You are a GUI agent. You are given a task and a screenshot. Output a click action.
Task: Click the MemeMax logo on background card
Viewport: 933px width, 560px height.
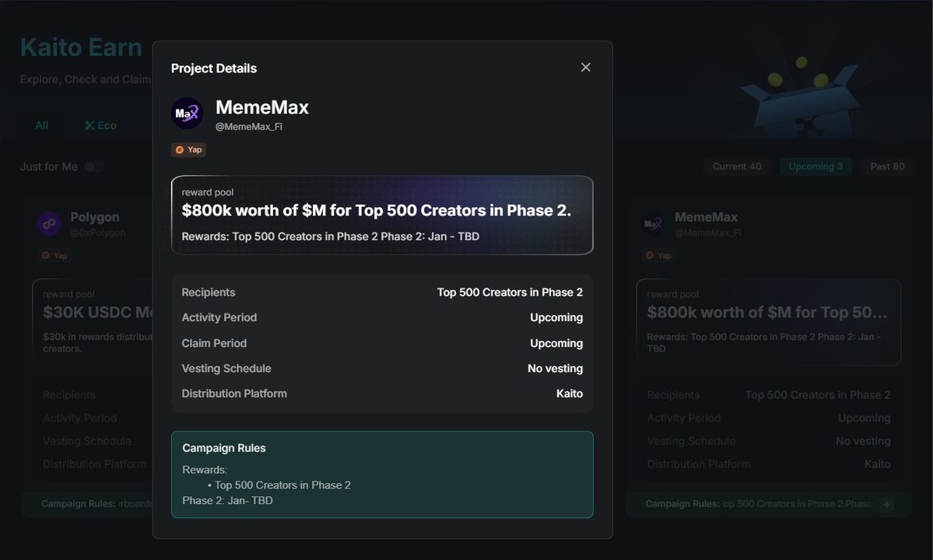point(653,224)
